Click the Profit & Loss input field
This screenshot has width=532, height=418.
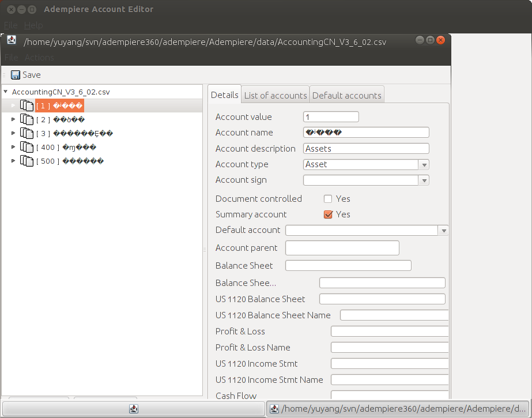pos(390,332)
